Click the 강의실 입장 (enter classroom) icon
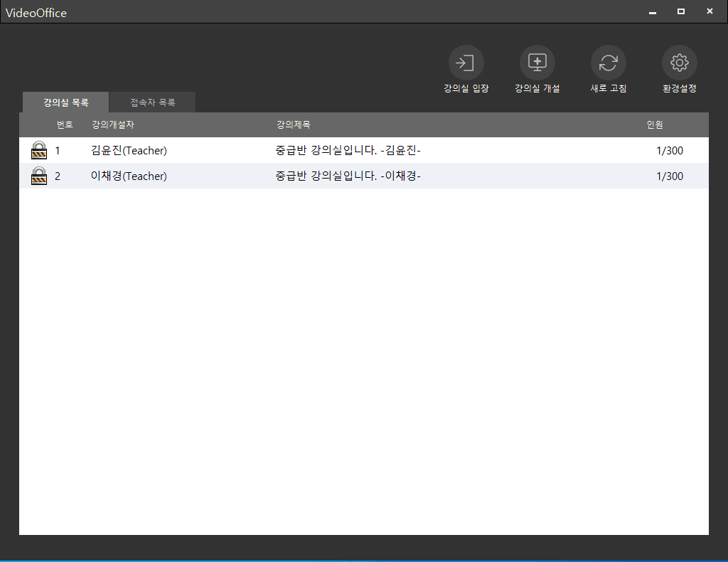The image size is (728, 562). [466, 63]
